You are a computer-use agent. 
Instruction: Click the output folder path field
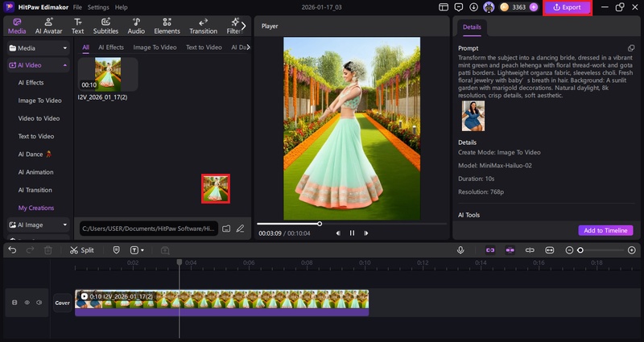[149, 229]
